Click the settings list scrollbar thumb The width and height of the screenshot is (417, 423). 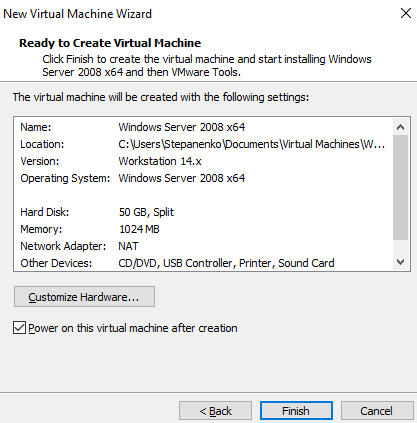pyautogui.click(x=401, y=187)
